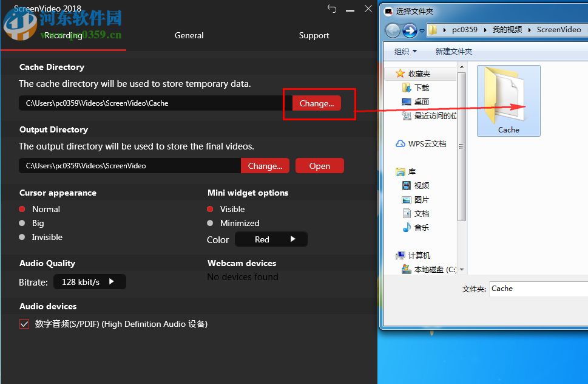The width and height of the screenshot is (588, 384).
Task: Click the folder icon in the address bar
Action: tap(433, 30)
